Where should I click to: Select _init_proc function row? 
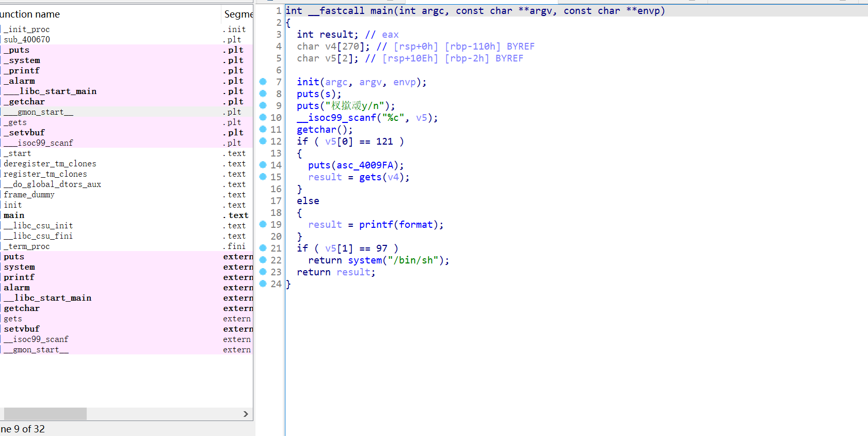click(126, 29)
